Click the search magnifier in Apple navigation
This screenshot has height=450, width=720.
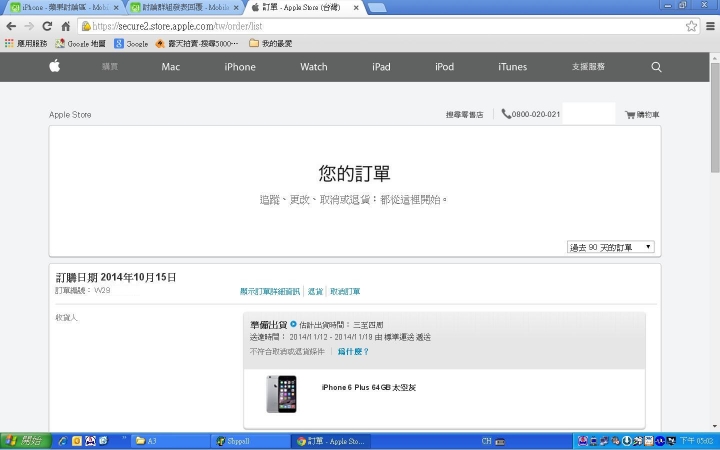(656, 67)
